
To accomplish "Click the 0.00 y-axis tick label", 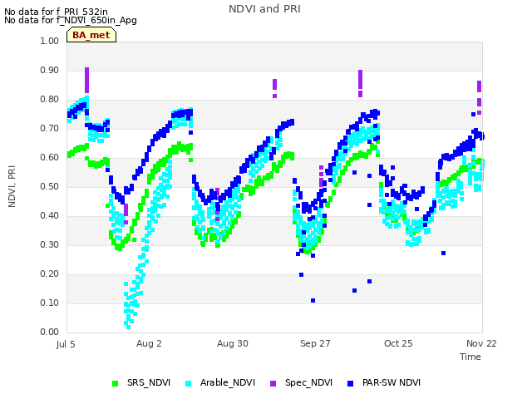I will coord(50,332).
